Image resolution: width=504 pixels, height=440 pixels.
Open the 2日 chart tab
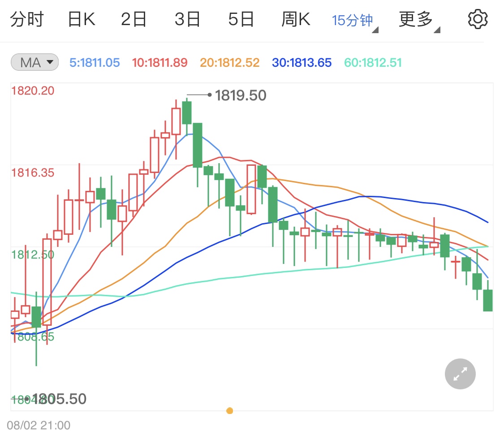(x=134, y=19)
